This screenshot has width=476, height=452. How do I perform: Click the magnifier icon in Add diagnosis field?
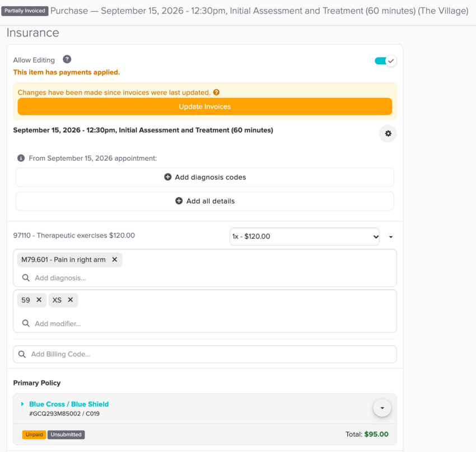pos(26,278)
